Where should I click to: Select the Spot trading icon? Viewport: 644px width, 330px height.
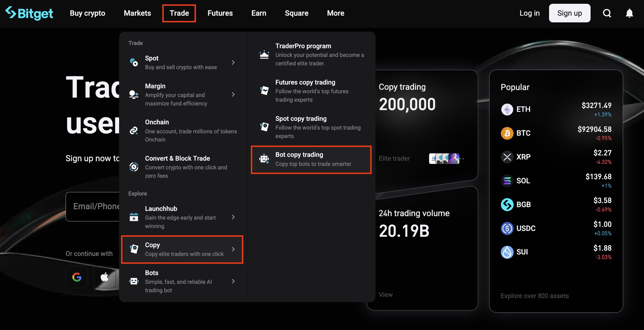[x=134, y=62]
